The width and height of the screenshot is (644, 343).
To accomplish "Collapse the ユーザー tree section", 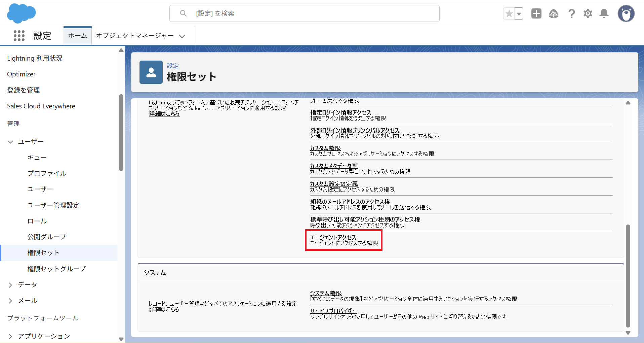I will pyautogui.click(x=10, y=142).
